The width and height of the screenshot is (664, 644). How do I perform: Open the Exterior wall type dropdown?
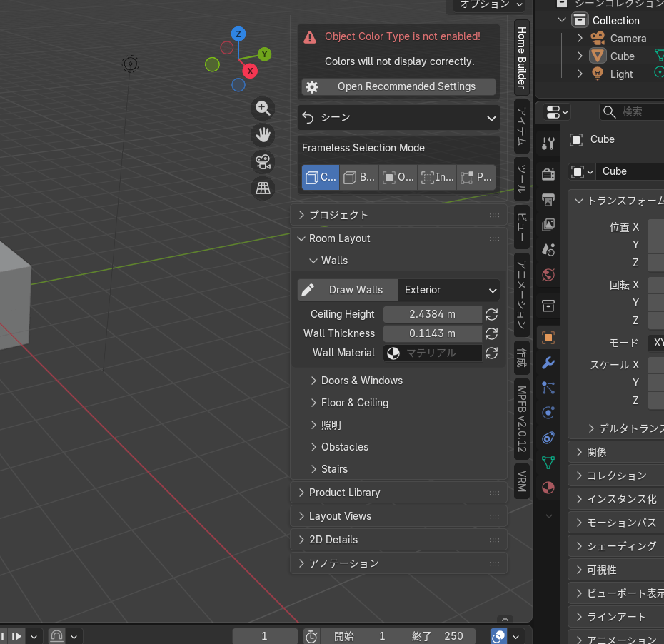[x=448, y=290]
